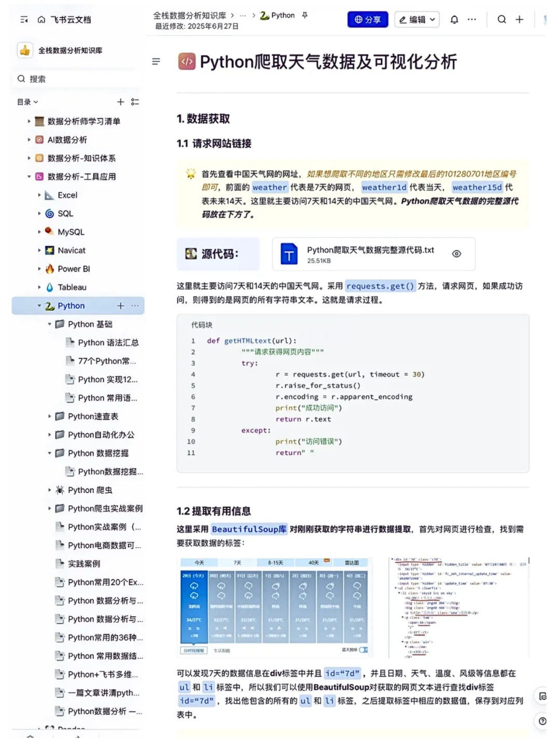
Task: Open Python常用的36种... document
Action: coord(105,638)
